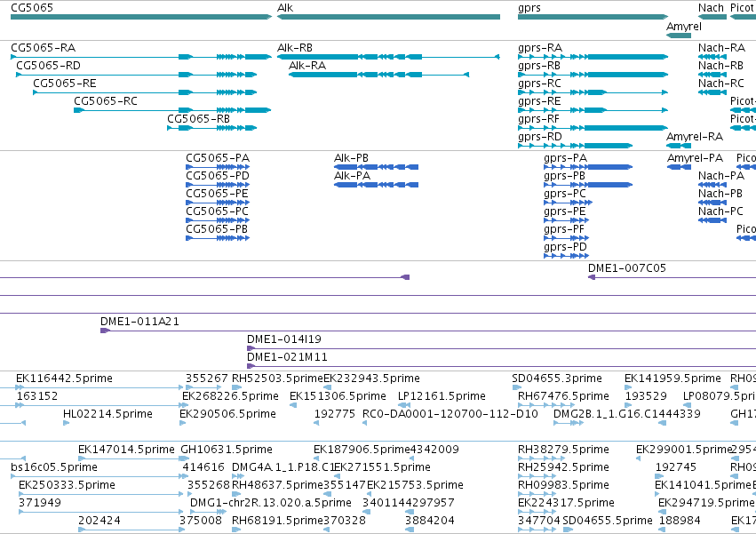This screenshot has height=534, width=756.
Task: Click the CG5065-RA transcript label
Action: coord(43,48)
